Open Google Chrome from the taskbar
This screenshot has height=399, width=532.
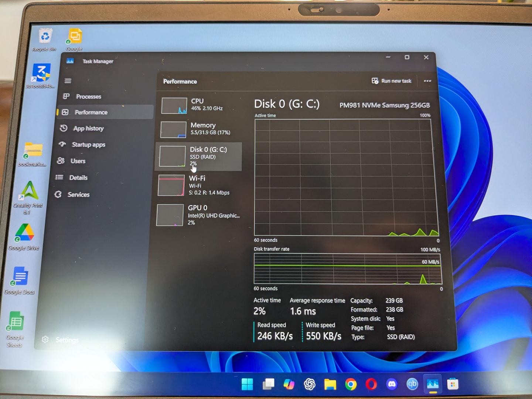tap(351, 385)
